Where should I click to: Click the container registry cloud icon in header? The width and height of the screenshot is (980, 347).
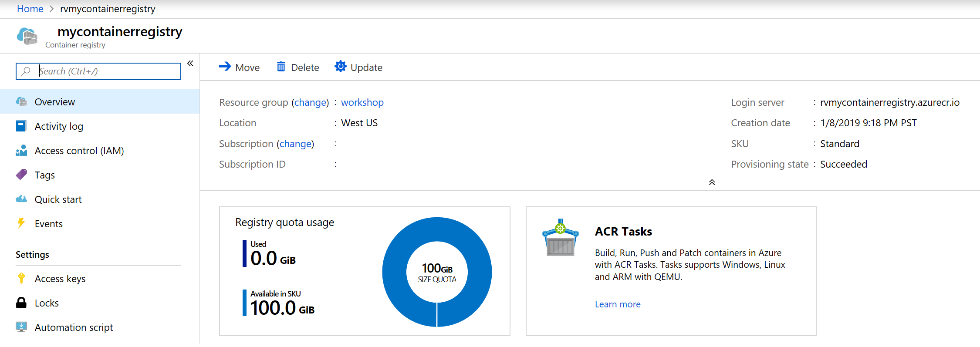[x=27, y=36]
